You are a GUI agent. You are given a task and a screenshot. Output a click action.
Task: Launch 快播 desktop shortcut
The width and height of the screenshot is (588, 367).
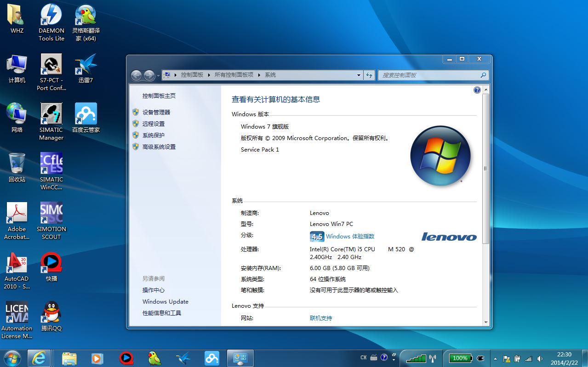[51, 267]
